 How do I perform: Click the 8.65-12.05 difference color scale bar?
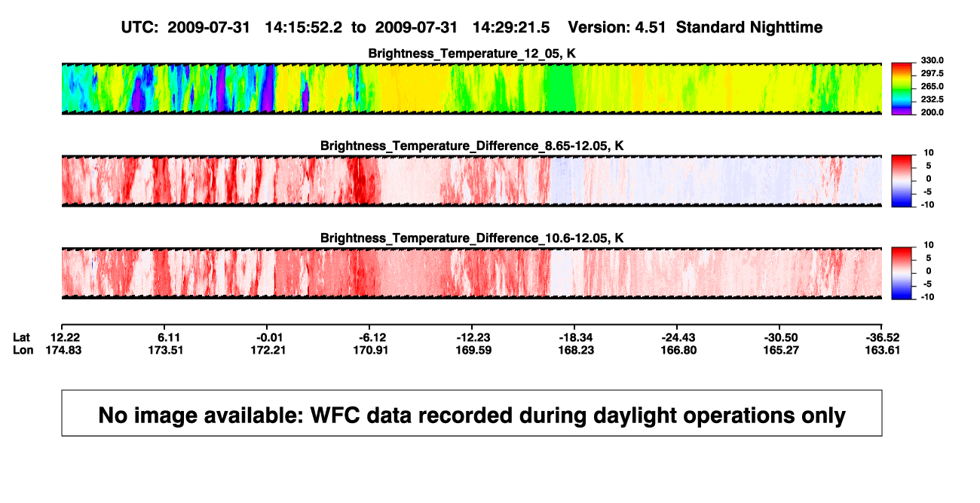coord(902,180)
